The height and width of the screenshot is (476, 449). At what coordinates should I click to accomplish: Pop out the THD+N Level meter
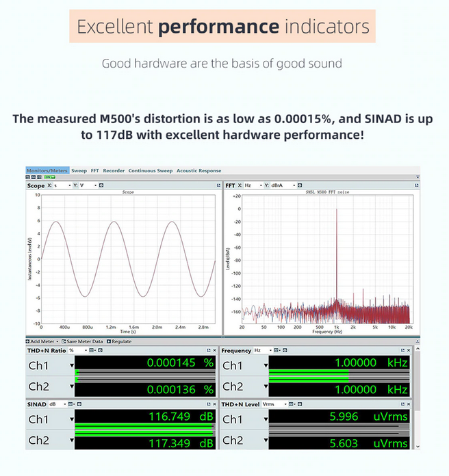coord(403,404)
